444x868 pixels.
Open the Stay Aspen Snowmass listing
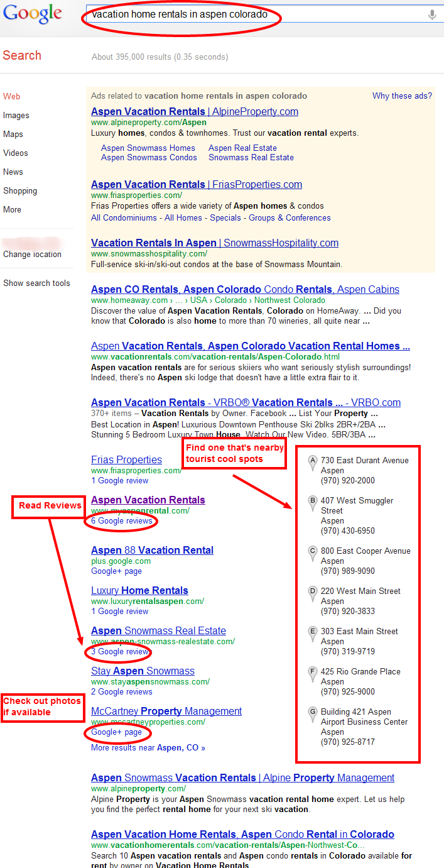coord(143,671)
